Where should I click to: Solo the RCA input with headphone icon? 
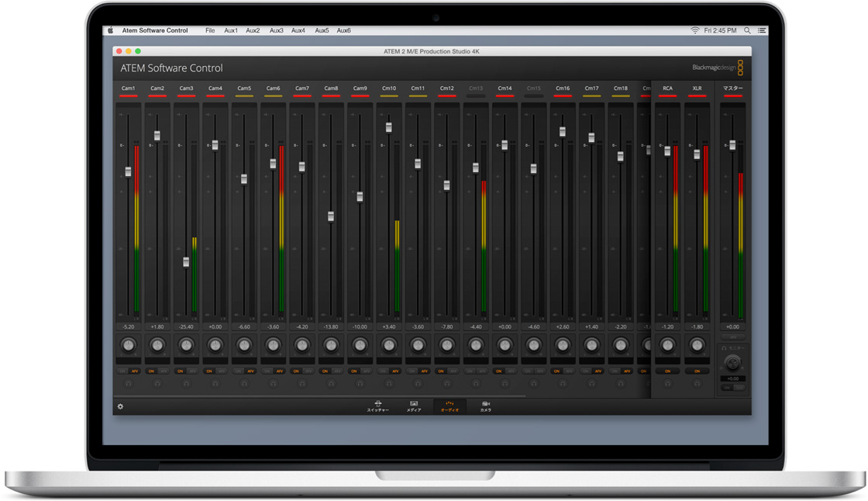[x=667, y=383]
